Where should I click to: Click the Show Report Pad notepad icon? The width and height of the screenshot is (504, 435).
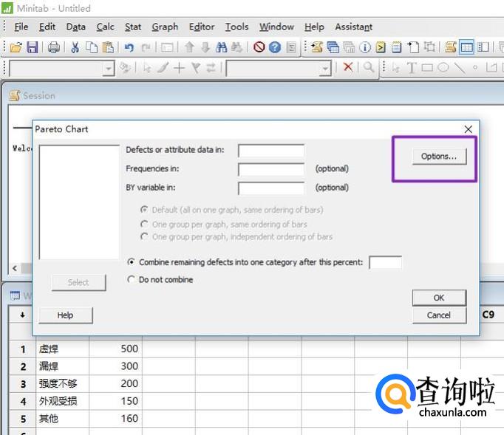pyautogui.click(x=397, y=47)
